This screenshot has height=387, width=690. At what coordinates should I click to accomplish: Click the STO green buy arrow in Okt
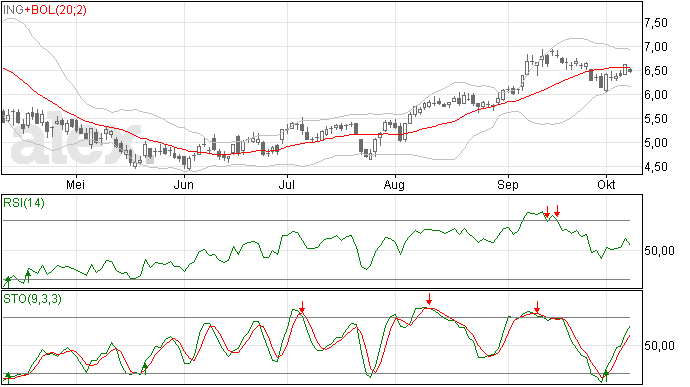(606, 376)
